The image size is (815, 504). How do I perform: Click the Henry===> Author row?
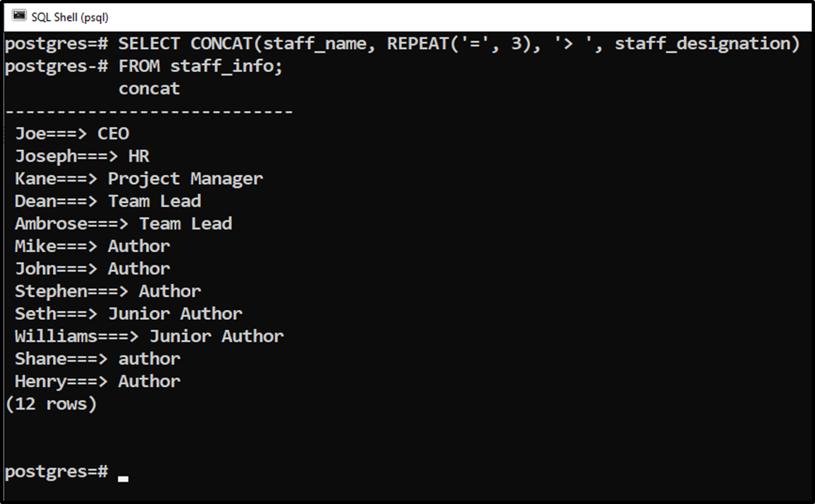tap(98, 382)
